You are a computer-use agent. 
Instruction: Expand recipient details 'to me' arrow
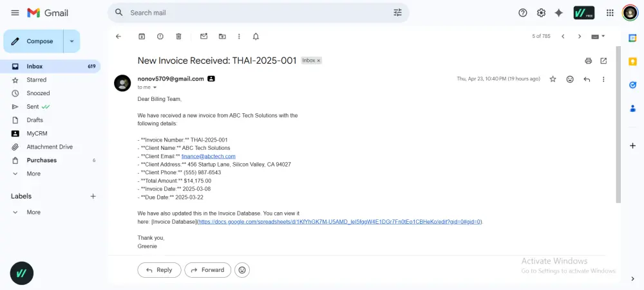pos(155,87)
